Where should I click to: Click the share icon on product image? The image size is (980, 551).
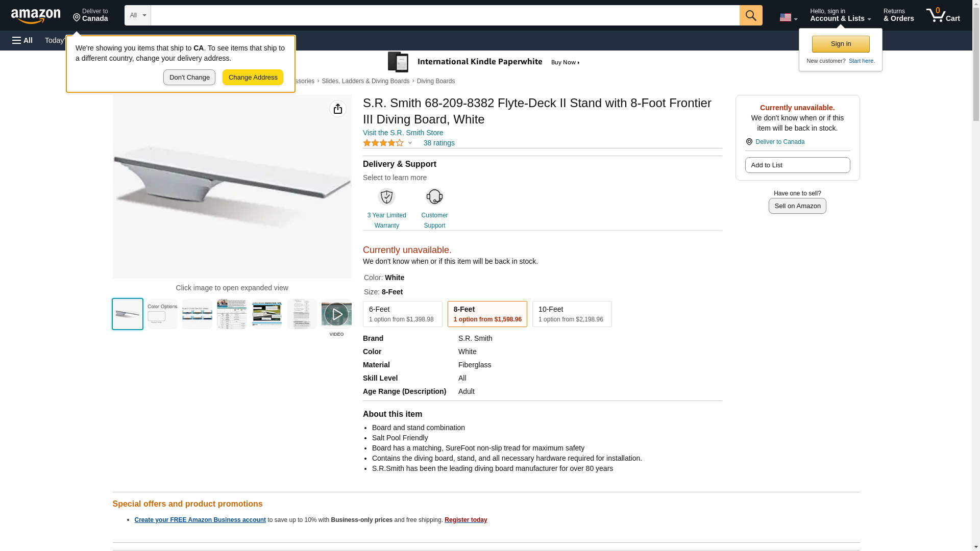pos(337,109)
